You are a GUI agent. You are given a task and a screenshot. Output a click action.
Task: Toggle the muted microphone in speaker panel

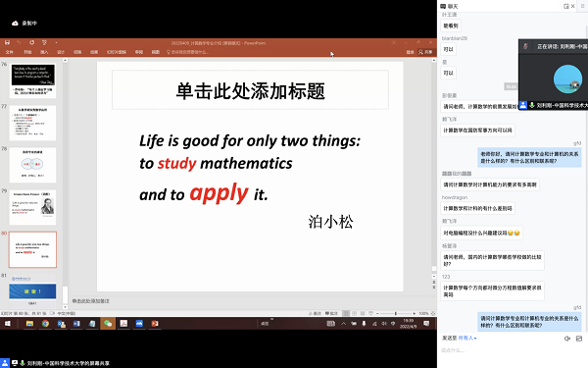(x=525, y=46)
